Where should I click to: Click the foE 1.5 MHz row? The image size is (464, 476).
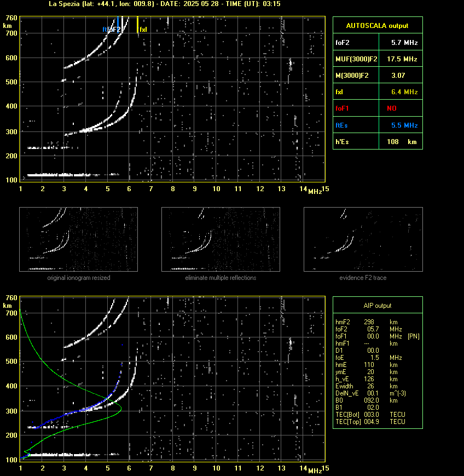point(369,358)
